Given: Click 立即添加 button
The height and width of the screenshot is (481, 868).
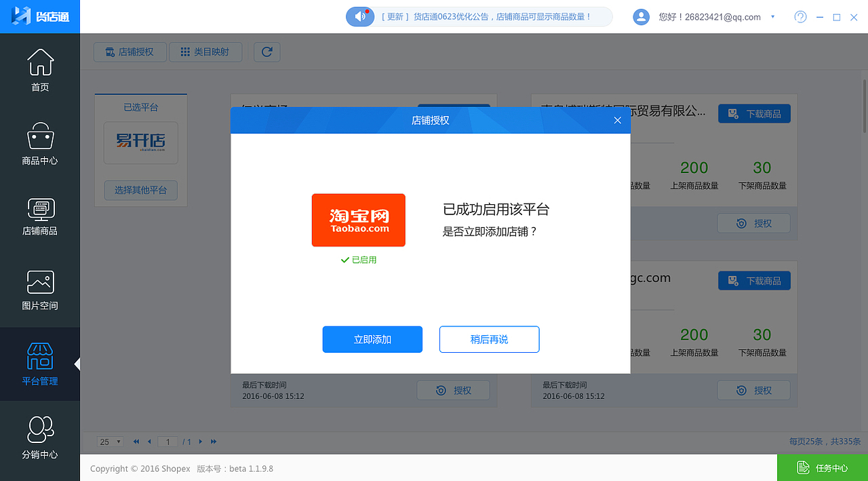Looking at the screenshot, I should (x=372, y=339).
